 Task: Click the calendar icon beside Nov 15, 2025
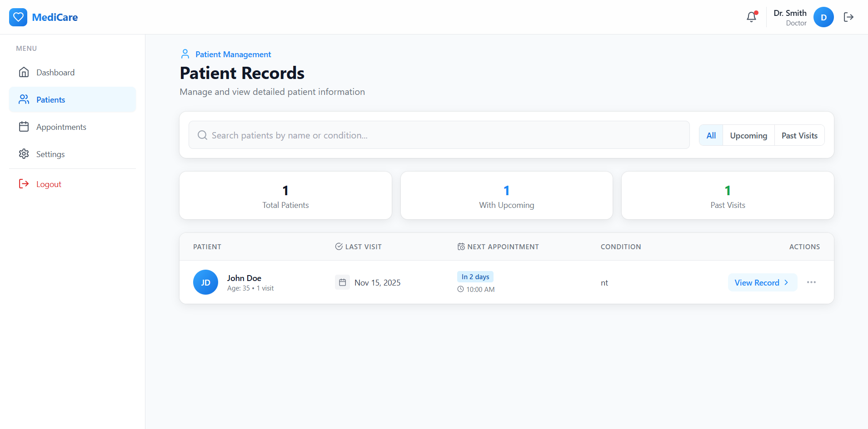click(342, 282)
